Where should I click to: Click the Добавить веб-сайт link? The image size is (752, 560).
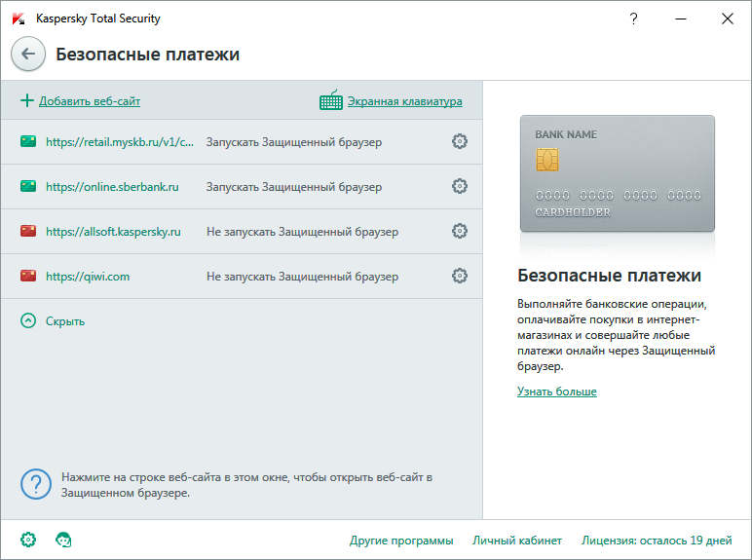click(x=90, y=101)
